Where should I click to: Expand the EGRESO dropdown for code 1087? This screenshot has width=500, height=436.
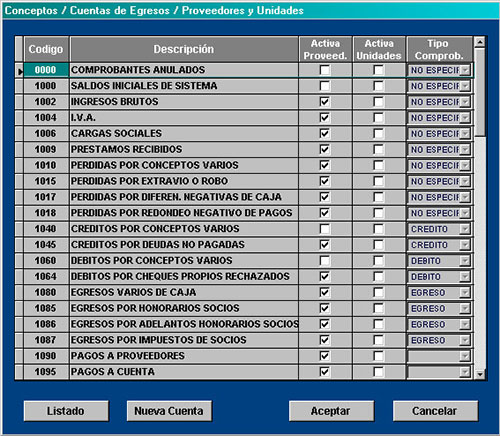[465, 340]
